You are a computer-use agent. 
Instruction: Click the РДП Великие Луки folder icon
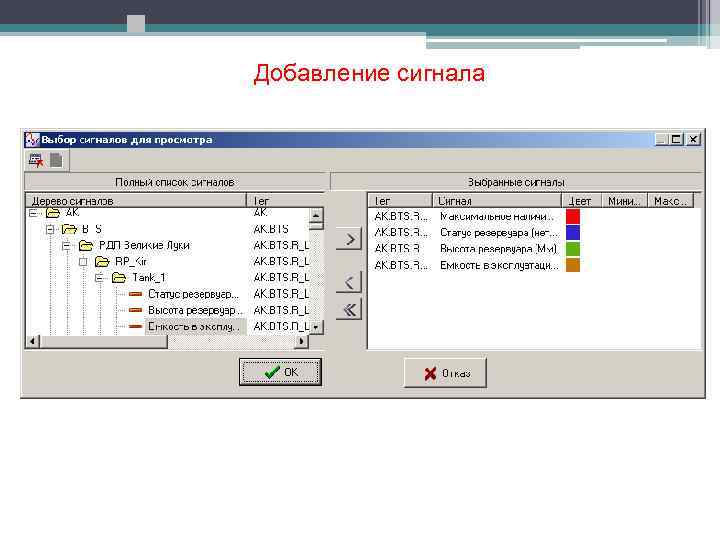(x=86, y=245)
